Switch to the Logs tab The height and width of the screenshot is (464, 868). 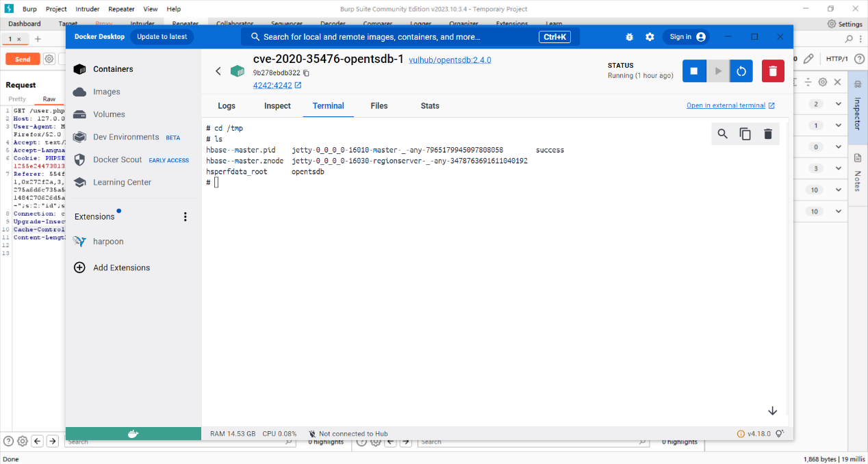[227, 106]
